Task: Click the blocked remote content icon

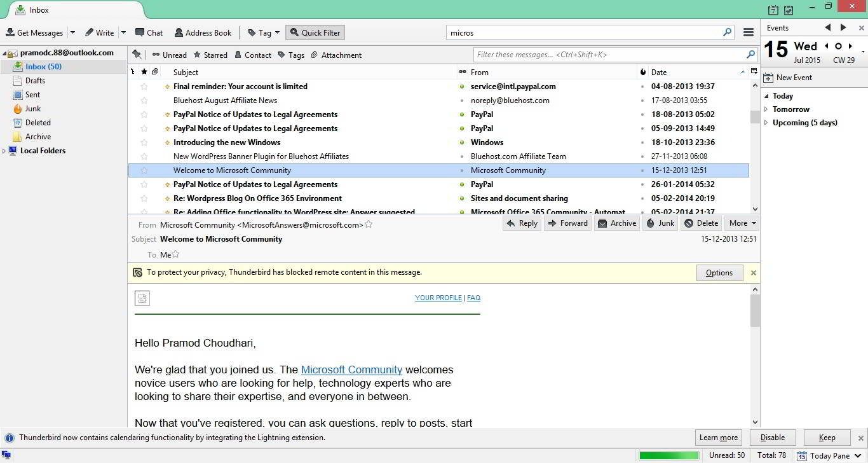Action: [137, 272]
